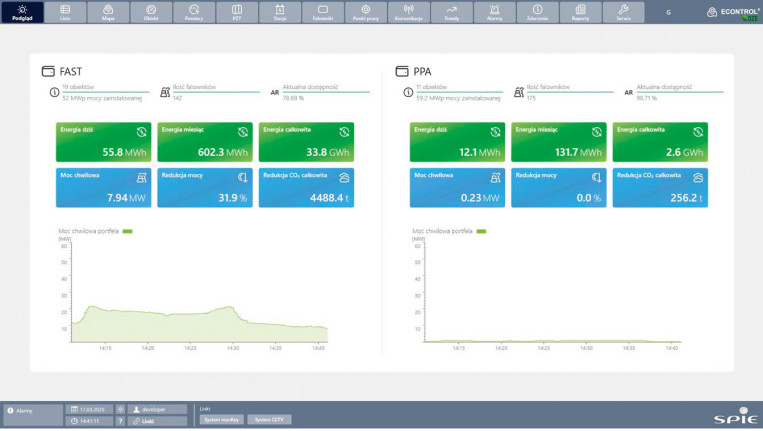Viewport: 763px width, 431px height.
Task: Open the Falowniki inverters section
Action: (323, 12)
